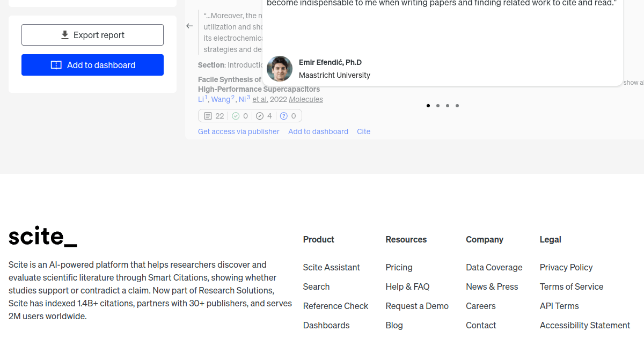Click the download icon on Export report
Screen dimensions: 644x338
pyautogui.click(x=65, y=35)
